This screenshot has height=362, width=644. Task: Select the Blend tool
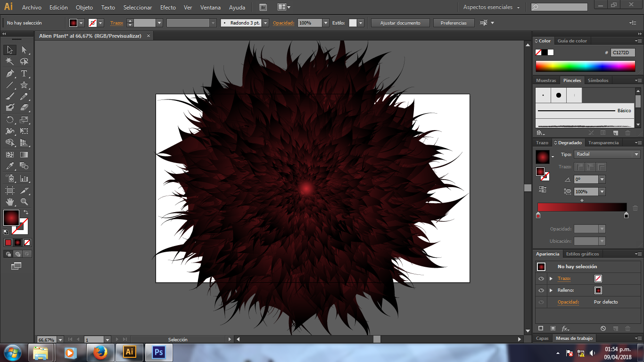click(x=24, y=166)
